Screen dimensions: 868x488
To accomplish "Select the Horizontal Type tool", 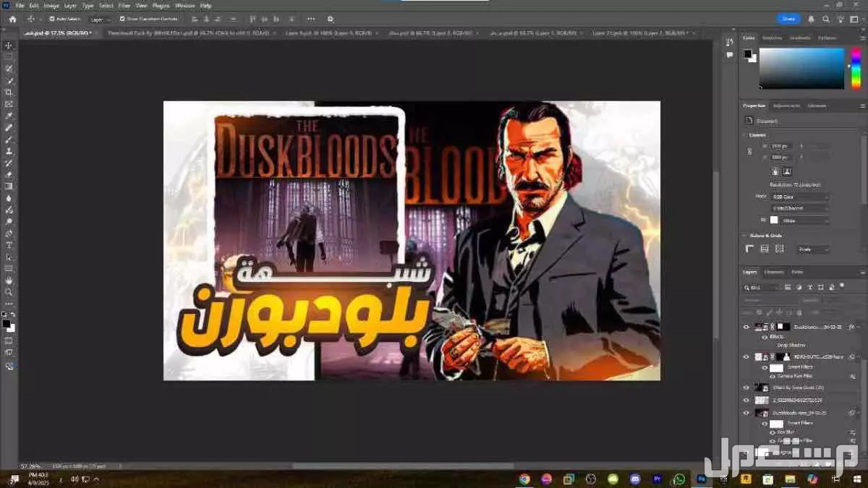I will coord(9,245).
